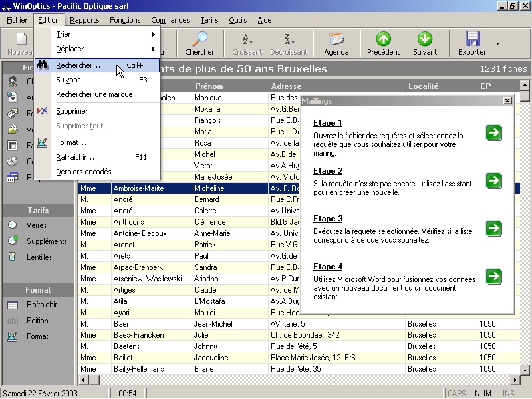Screen dimensions: 532x399
Task: Click the green arrow for Etape 1
Action: tap(493, 132)
